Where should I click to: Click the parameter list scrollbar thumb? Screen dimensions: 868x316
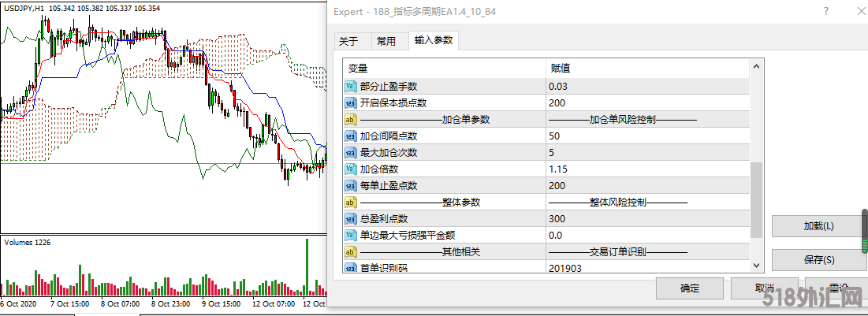tap(756, 200)
